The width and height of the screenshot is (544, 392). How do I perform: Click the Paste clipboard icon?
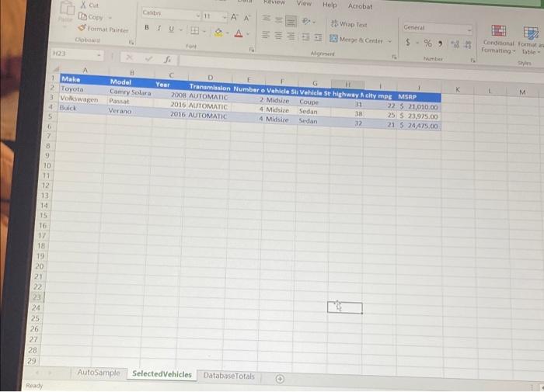(x=67, y=9)
